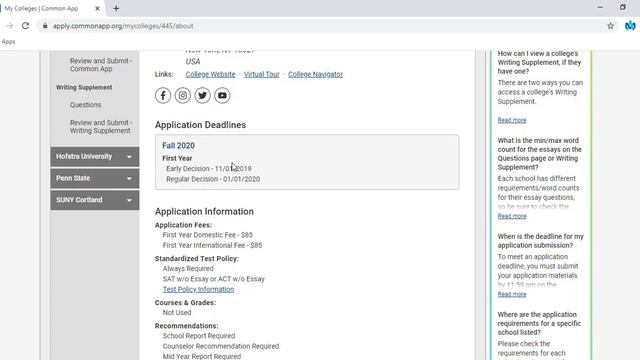Click the application requirements help question

(x=539, y=323)
